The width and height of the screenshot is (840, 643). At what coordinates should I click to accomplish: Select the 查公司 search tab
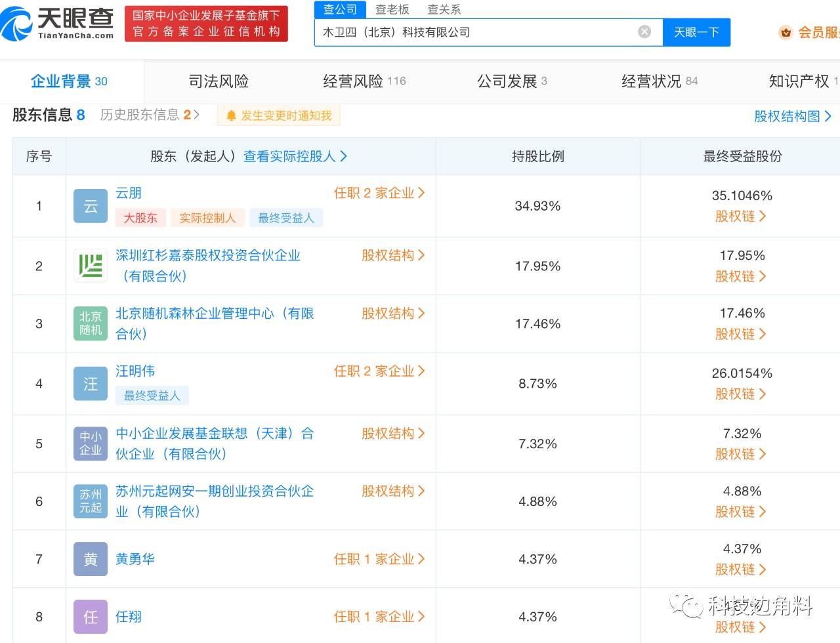pos(340,9)
